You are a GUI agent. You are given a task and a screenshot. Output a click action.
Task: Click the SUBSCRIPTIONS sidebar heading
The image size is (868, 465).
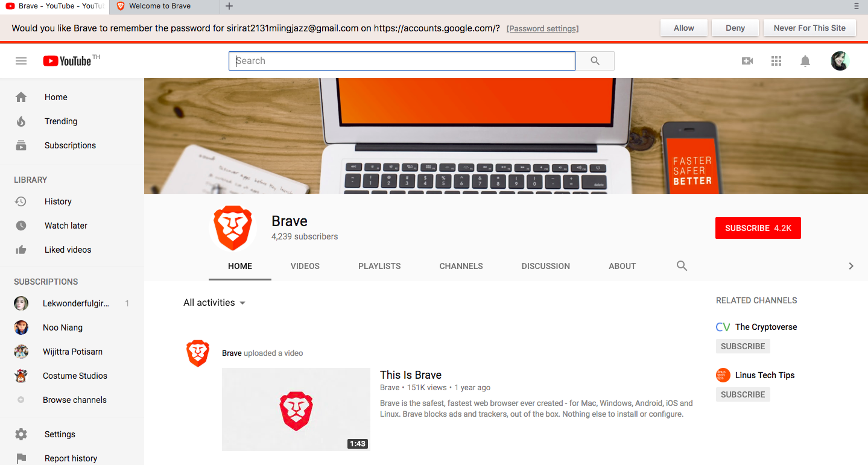click(46, 282)
